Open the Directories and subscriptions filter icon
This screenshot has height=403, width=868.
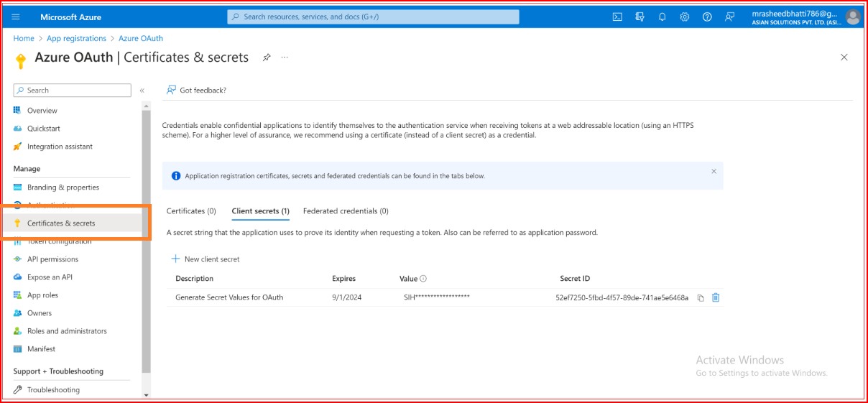[x=640, y=17]
